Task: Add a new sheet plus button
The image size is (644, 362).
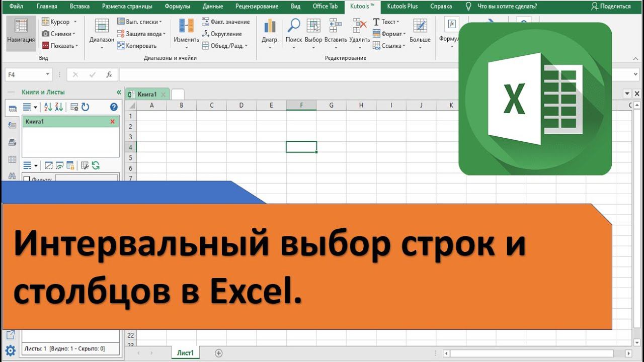Action: [218, 353]
